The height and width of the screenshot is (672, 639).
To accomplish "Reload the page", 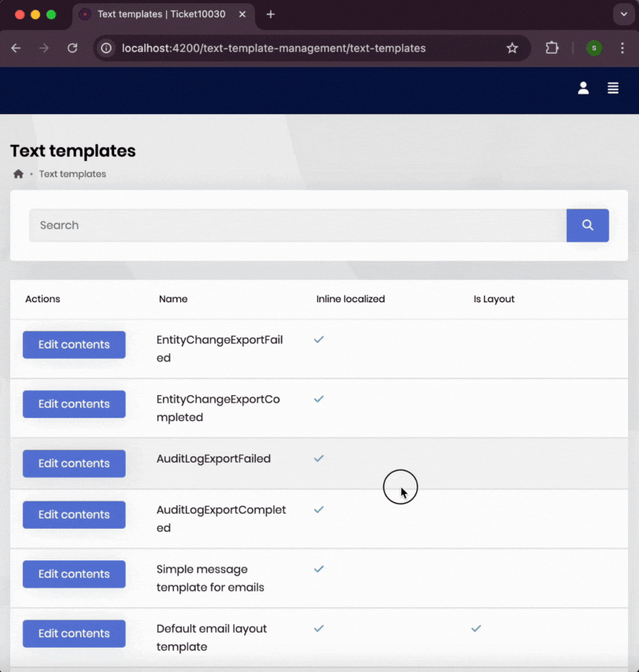I will [72, 48].
